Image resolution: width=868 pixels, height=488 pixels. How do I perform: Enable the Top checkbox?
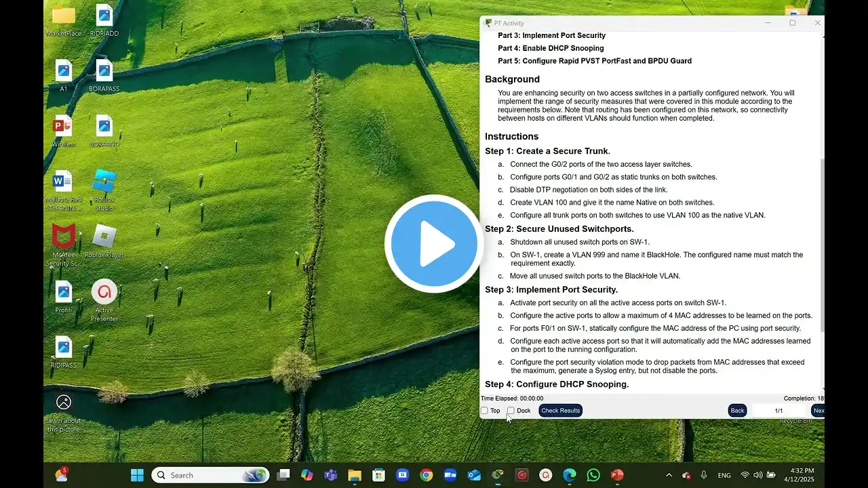click(484, 411)
